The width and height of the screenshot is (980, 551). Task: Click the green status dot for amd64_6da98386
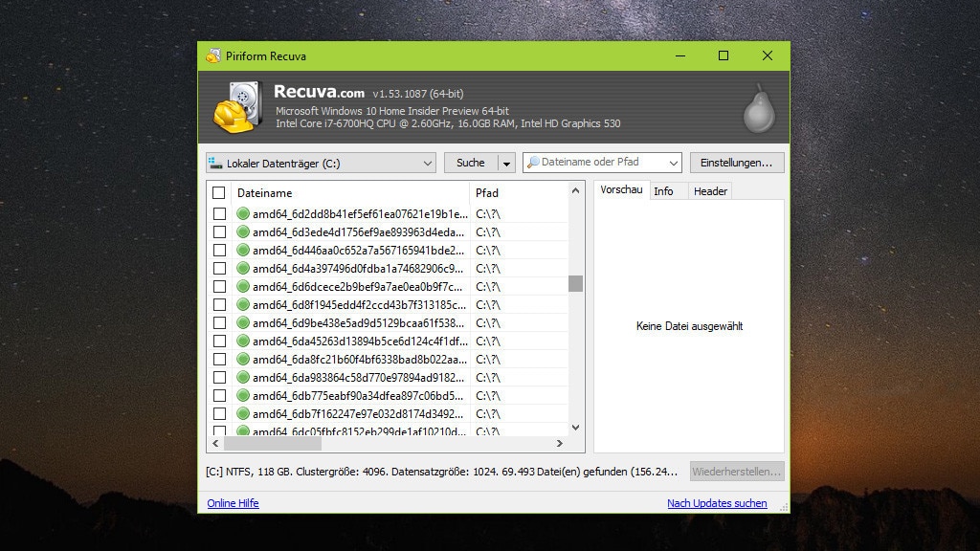(x=243, y=377)
